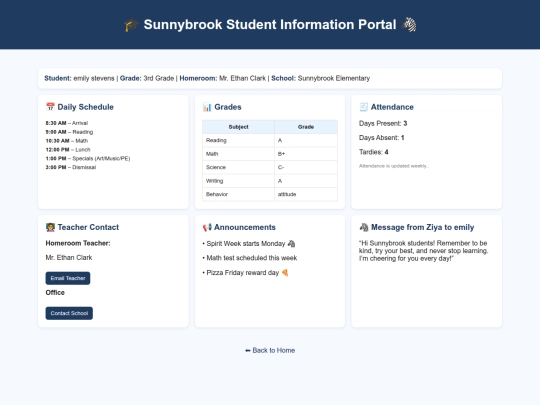Click the B+ grade cell
Screen dimensions: 540x405
(x=306, y=154)
